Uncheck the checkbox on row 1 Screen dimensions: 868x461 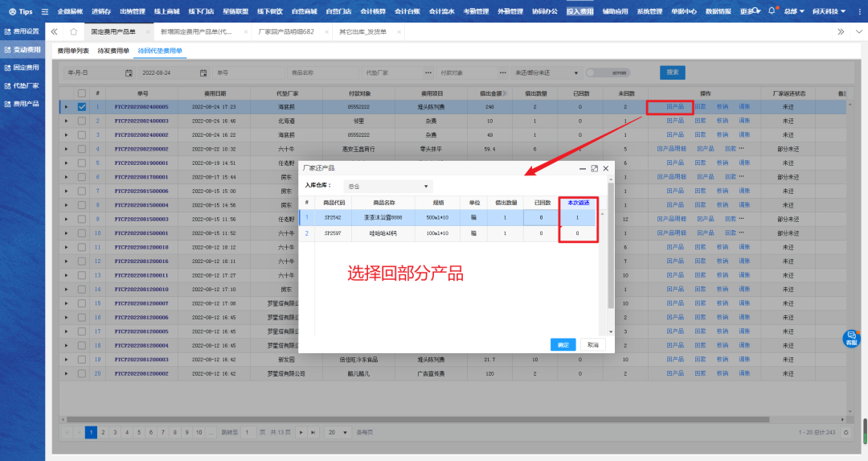coord(81,106)
